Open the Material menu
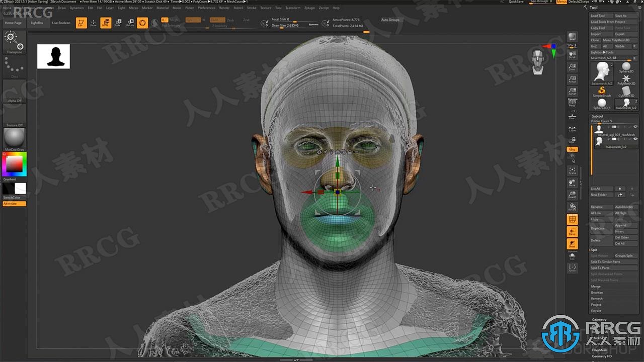 (x=163, y=8)
